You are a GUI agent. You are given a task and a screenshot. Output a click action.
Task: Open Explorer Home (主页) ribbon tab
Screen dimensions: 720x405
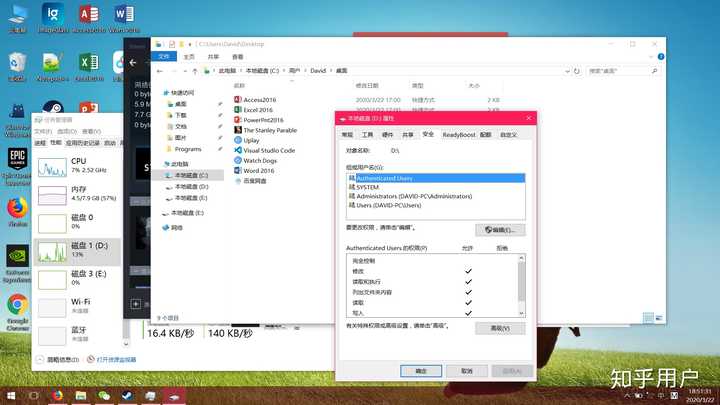189,56
